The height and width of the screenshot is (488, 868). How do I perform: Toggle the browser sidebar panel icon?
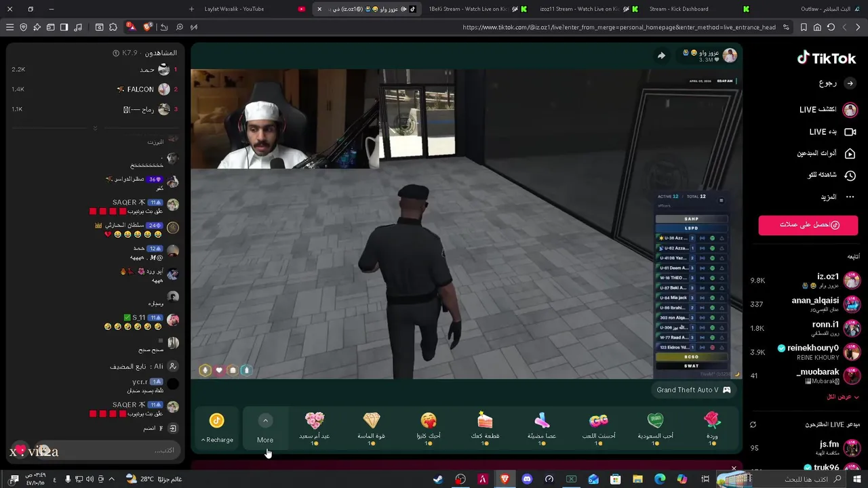click(64, 27)
